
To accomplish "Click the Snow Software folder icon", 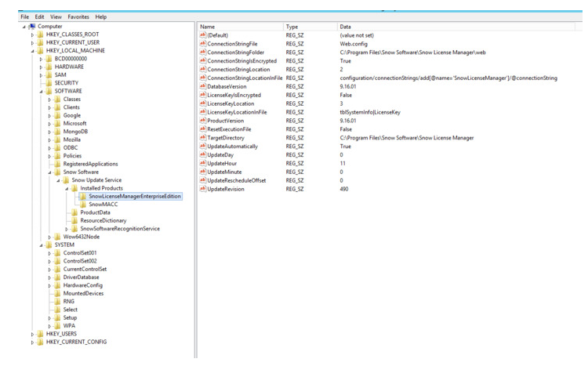I will pyautogui.click(x=58, y=172).
